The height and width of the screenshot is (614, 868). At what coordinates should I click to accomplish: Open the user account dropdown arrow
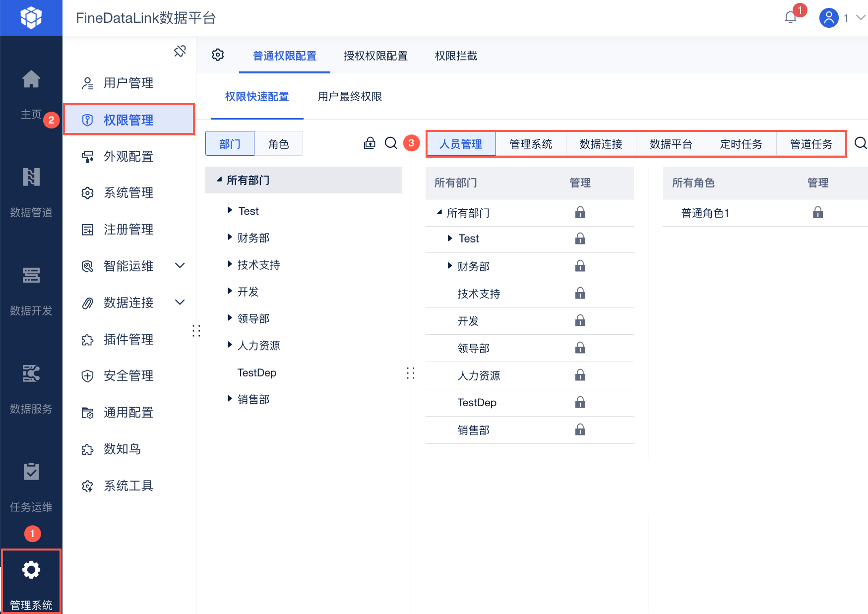pyautogui.click(x=861, y=18)
